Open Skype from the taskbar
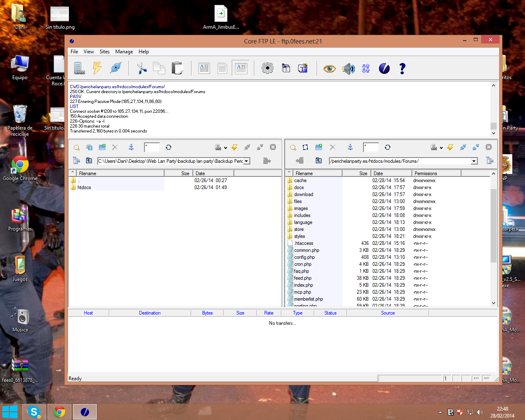 tap(34, 412)
